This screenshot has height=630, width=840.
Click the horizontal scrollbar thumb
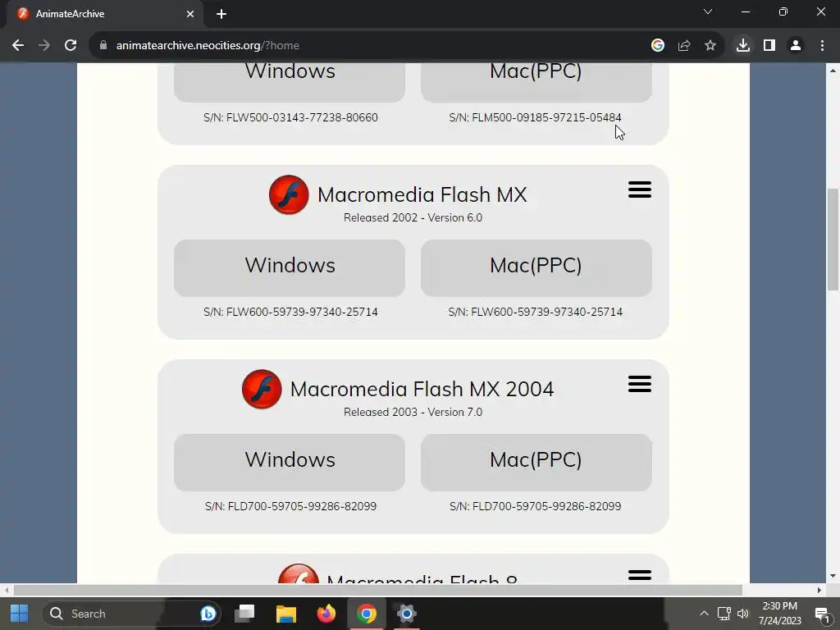(x=377, y=590)
